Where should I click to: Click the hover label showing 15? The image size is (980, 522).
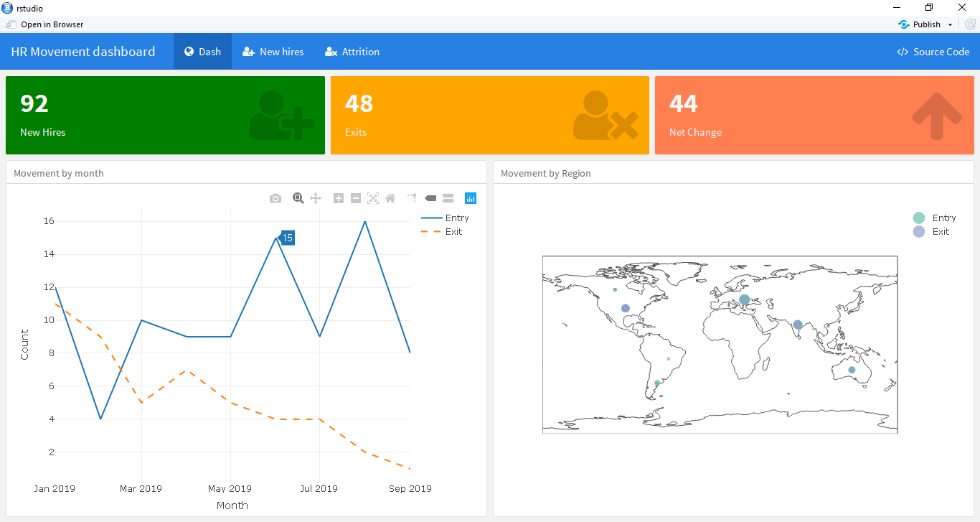287,238
